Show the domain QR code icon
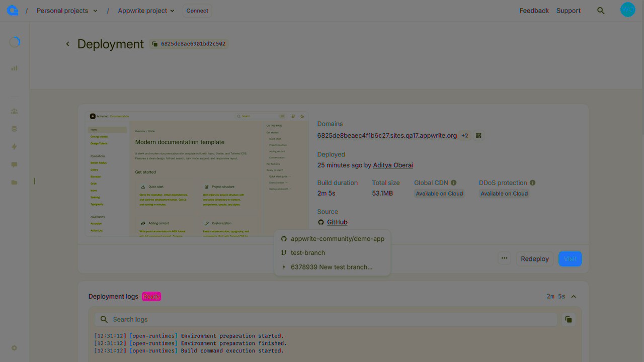The width and height of the screenshot is (644, 362). (478, 135)
